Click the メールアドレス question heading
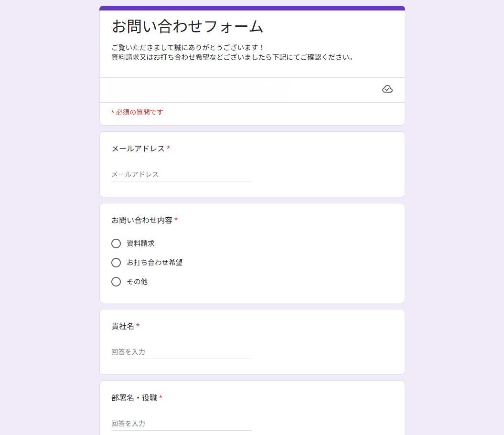The image size is (504, 435). tap(138, 149)
